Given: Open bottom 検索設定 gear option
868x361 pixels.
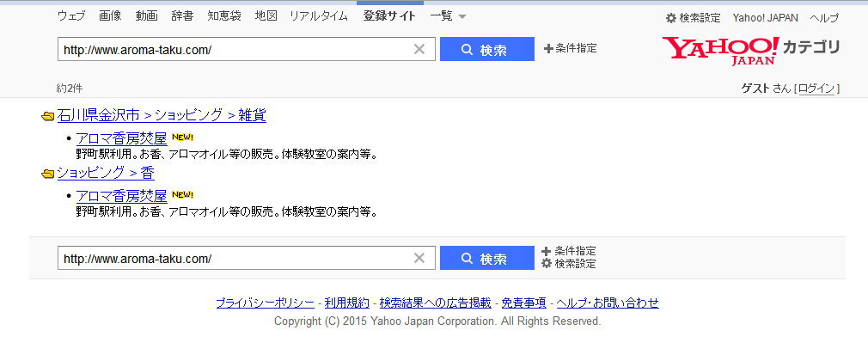Looking at the screenshot, I should coord(569,264).
